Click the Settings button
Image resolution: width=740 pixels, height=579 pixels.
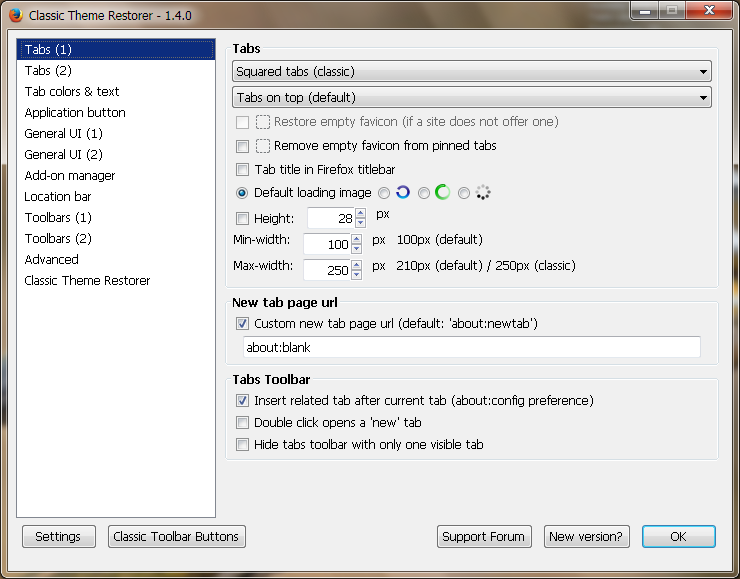pos(59,537)
